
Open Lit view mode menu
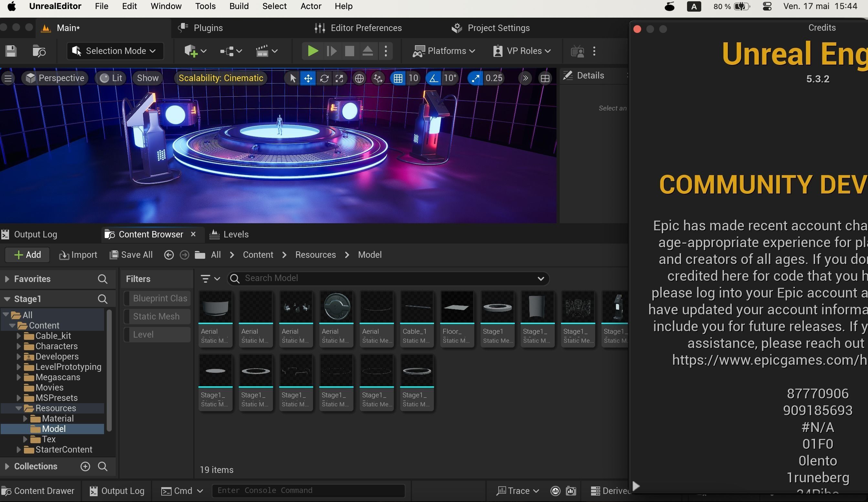(111, 78)
